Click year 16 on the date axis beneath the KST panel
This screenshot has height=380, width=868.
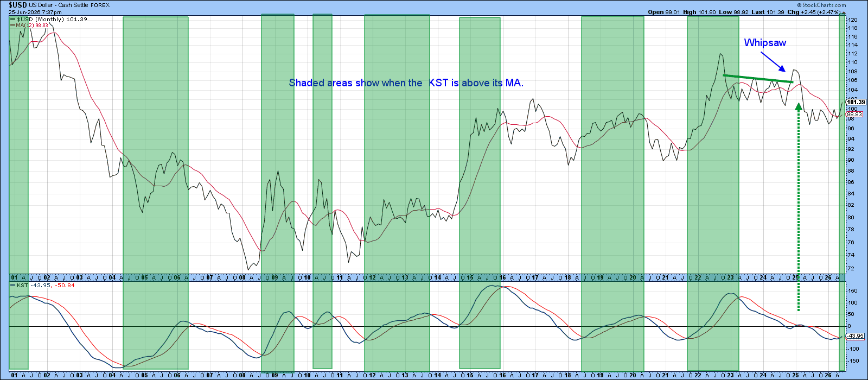[503, 375]
